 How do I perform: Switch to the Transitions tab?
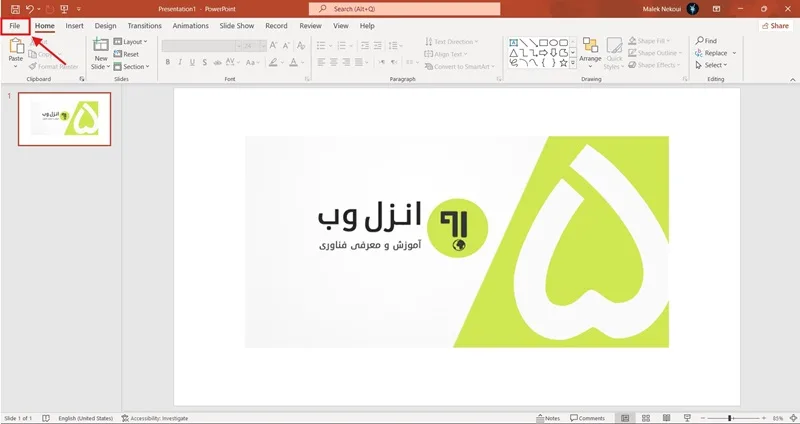coord(144,26)
